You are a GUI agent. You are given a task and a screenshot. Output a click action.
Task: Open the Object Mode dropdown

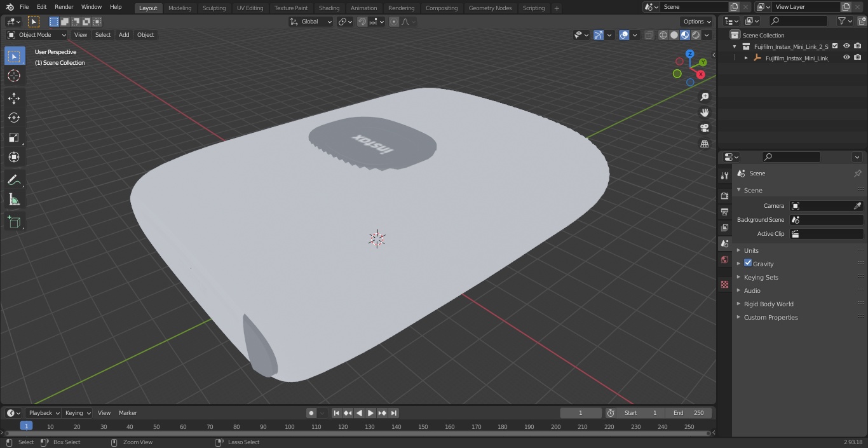(x=37, y=35)
